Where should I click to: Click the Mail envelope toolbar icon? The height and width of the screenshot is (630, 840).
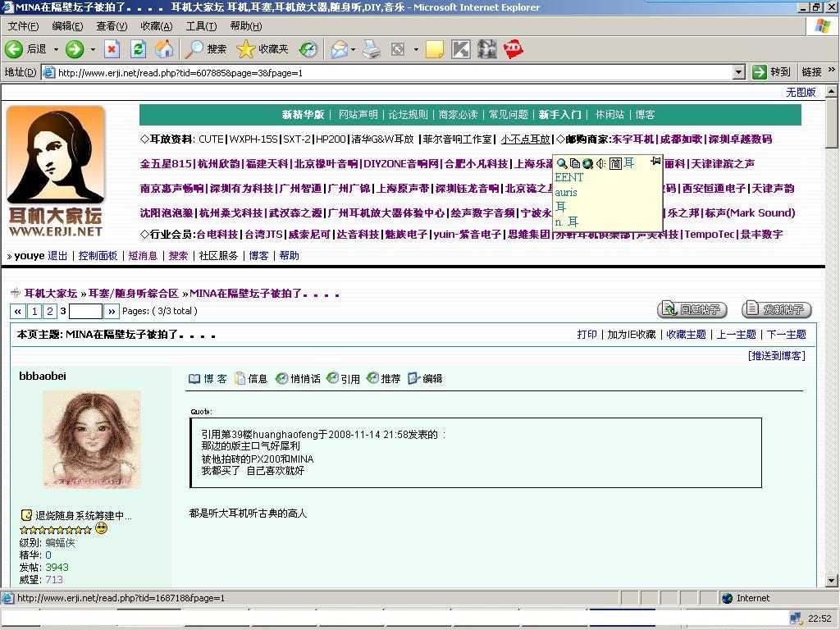pyautogui.click(x=339, y=49)
